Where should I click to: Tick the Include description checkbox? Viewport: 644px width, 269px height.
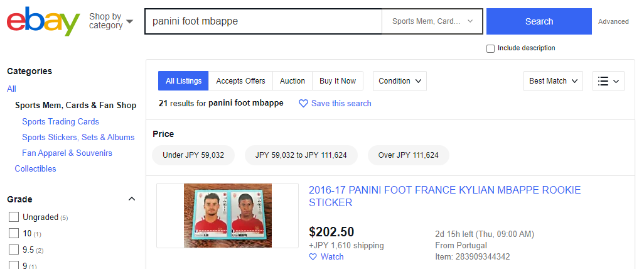[490, 48]
